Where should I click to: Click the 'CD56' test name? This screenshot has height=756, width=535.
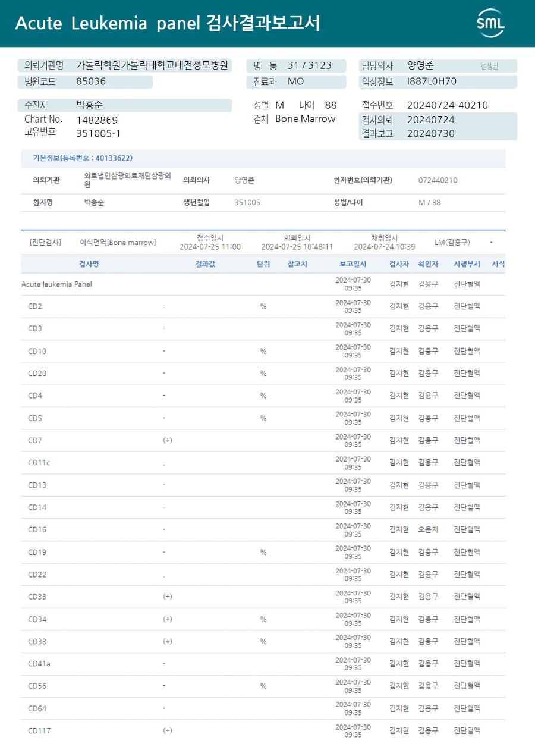(37, 686)
